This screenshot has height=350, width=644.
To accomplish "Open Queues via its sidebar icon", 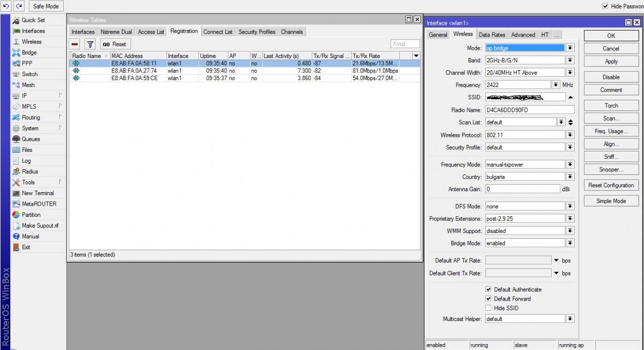I will (x=17, y=139).
